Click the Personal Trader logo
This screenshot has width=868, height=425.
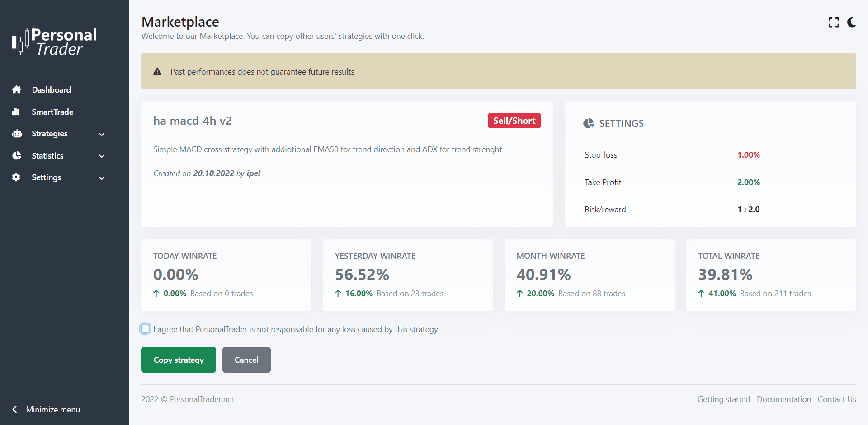click(55, 42)
